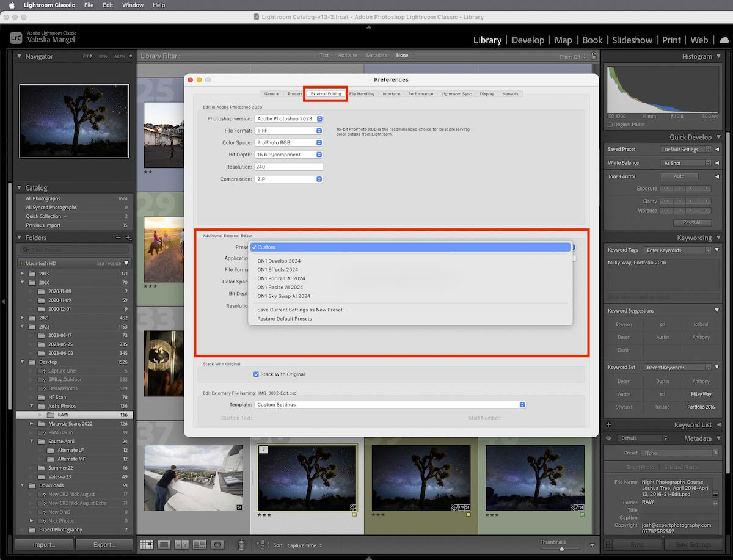Open Filters Off dropdown
The height and width of the screenshot is (560, 733).
click(571, 57)
